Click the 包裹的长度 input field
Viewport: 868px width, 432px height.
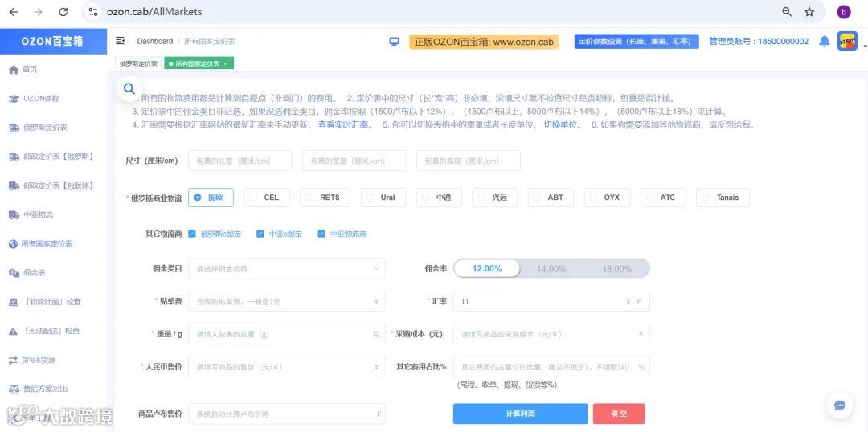coord(240,161)
